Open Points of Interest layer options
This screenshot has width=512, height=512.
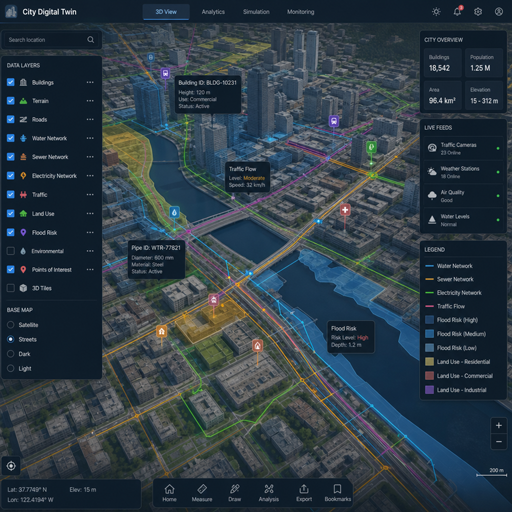click(x=90, y=269)
